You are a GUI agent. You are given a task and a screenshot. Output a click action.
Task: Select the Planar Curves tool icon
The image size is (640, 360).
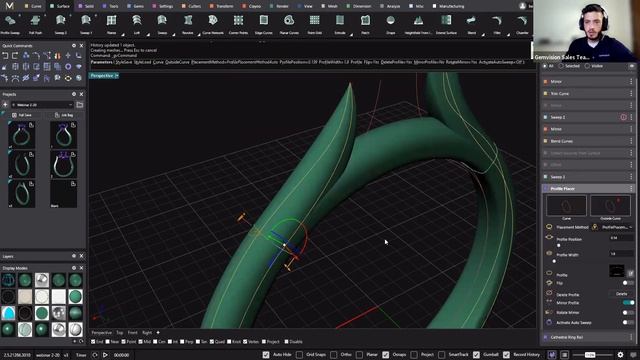(289, 20)
